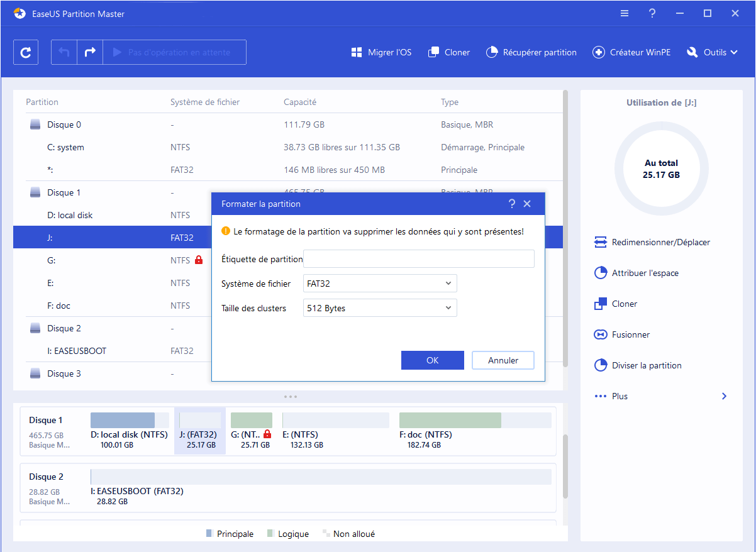Open the hamburger menu

[x=624, y=13]
